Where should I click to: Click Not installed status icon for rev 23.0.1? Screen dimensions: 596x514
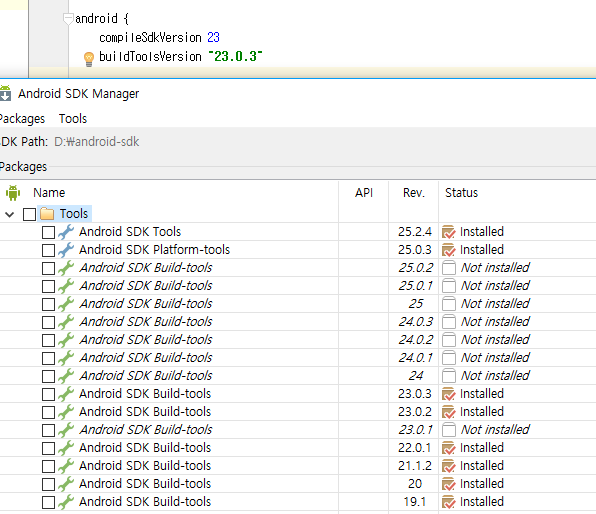point(449,430)
